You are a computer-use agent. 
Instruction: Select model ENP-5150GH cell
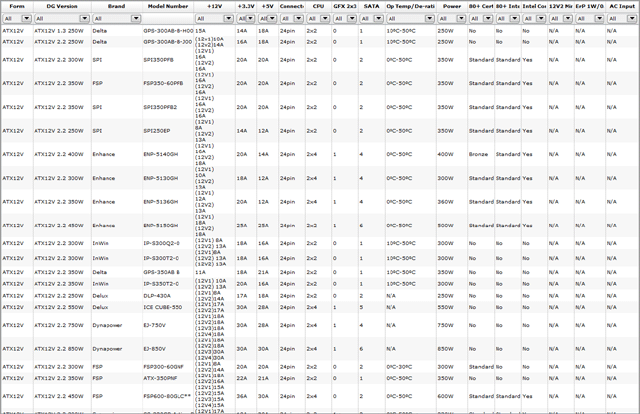click(161, 225)
